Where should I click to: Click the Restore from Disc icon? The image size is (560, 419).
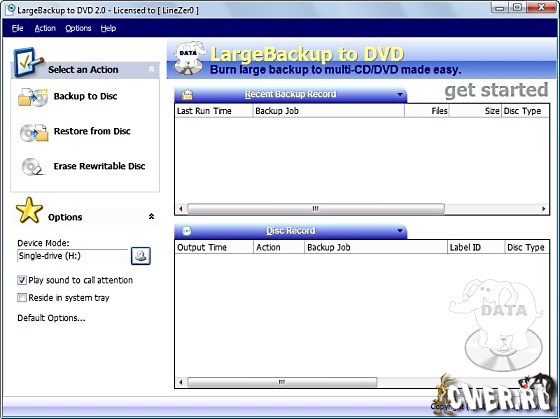tap(34, 132)
